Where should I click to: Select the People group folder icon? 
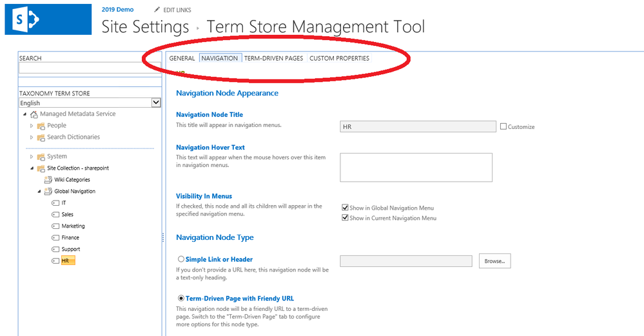tap(41, 126)
